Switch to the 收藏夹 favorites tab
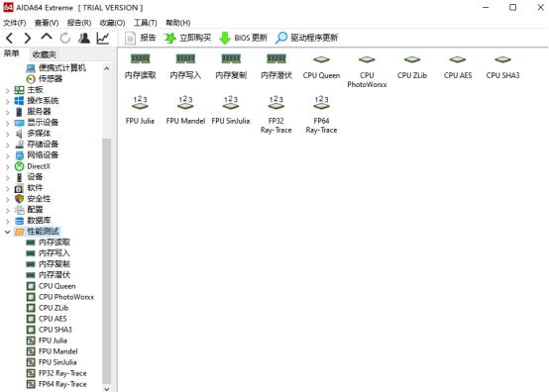 [44, 54]
